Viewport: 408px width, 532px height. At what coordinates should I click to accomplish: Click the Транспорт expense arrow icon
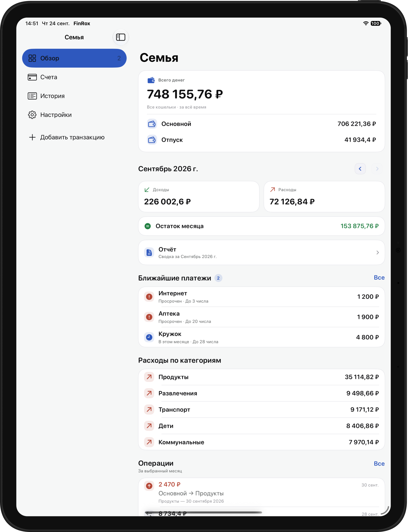tap(149, 410)
